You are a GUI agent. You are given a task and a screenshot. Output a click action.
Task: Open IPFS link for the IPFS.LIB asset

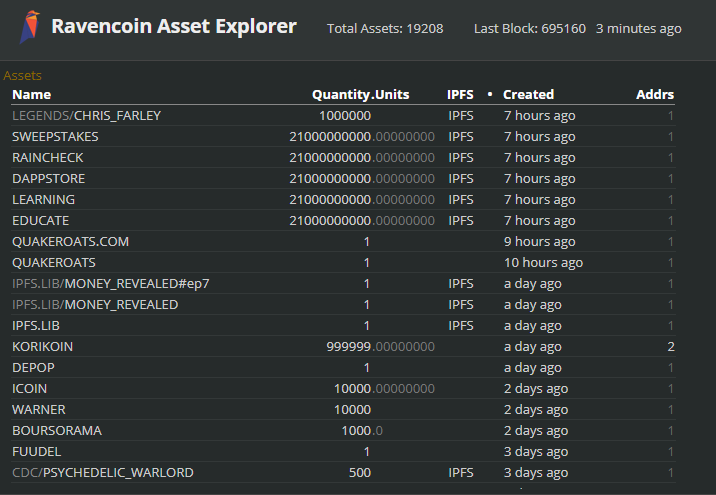[x=460, y=326]
